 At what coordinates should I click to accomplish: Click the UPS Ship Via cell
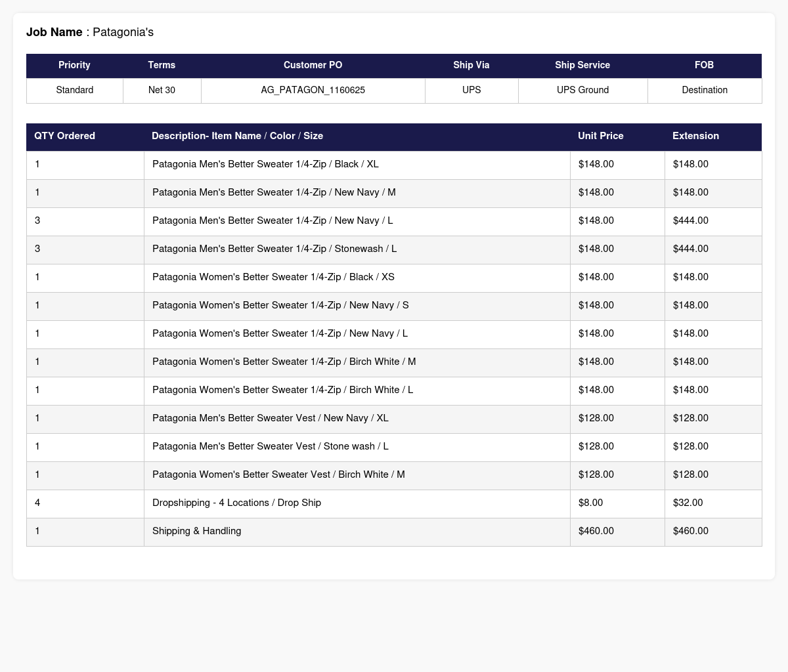pyautogui.click(x=471, y=91)
